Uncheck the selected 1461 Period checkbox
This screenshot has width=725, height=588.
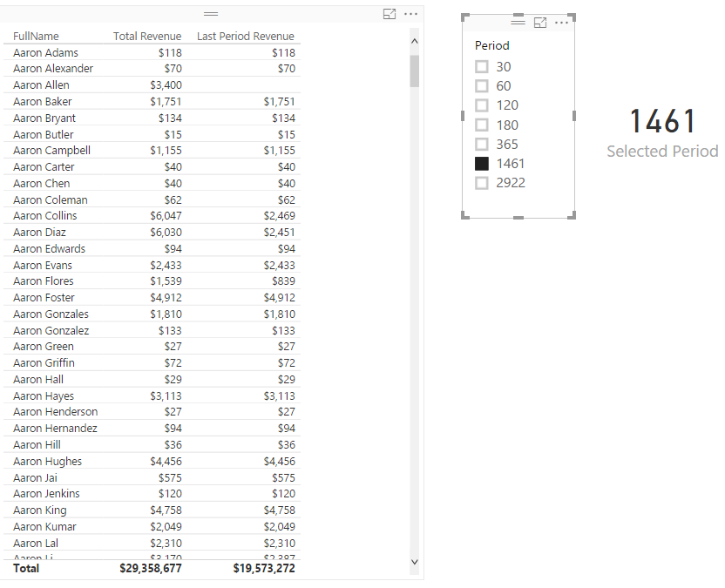click(x=481, y=163)
